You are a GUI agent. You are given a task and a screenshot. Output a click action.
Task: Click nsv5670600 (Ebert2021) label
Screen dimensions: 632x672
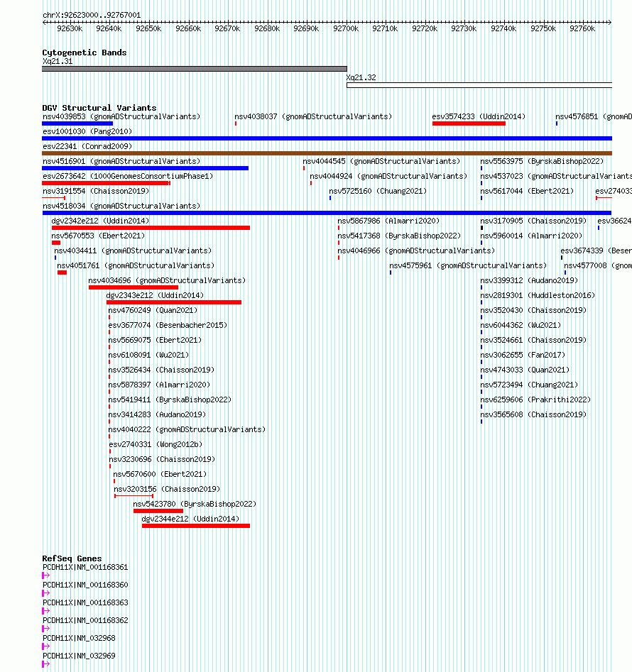tap(160, 474)
